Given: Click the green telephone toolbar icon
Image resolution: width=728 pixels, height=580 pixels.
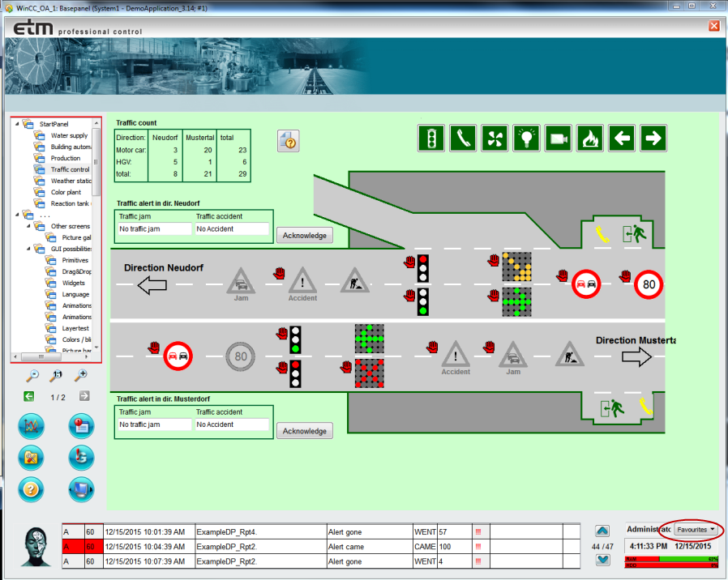Looking at the screenshot, I should click(463, 139).
